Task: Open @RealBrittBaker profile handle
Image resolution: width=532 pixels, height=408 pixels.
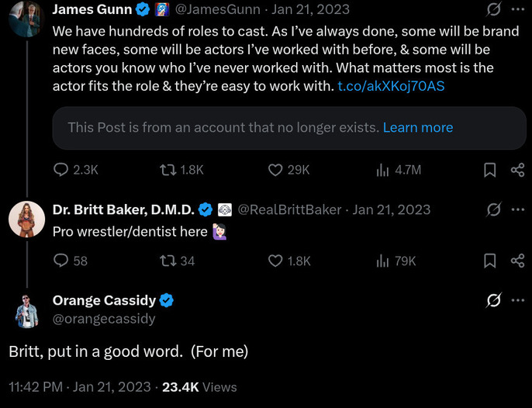Action: coord(288,209)
